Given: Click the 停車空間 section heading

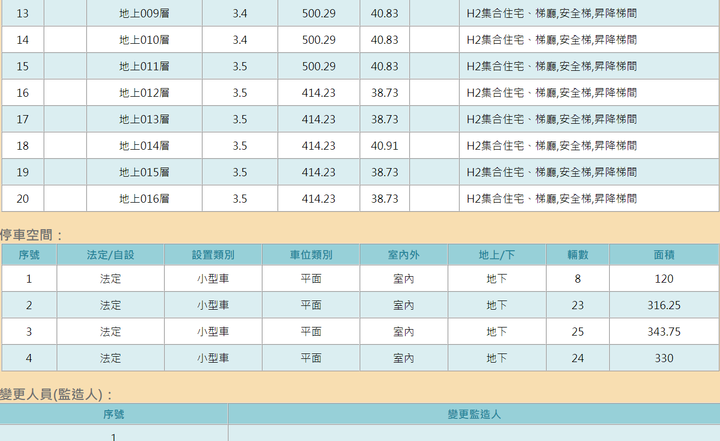Looking at the screenshot, I should pyautogui.click(x=31, y=235).
